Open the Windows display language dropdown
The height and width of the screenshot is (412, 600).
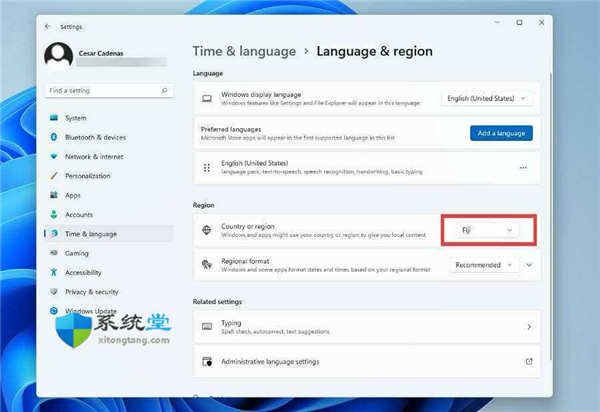point(486,98)
